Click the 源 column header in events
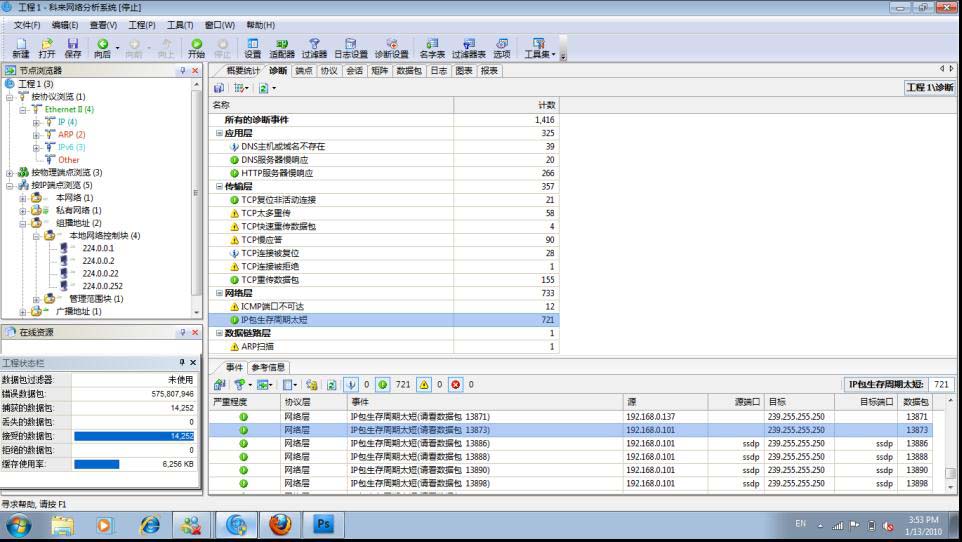Viewport: 962px width, 542px height. pos(665,402)
